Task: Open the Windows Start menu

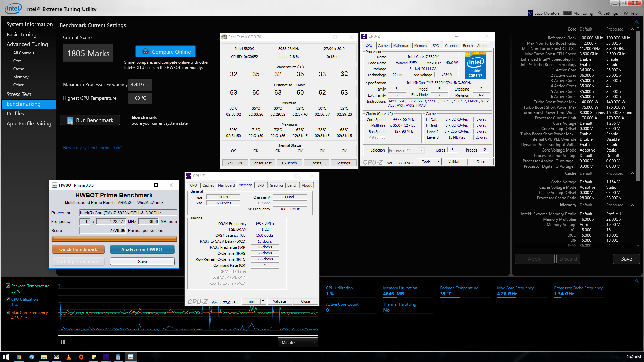Action: (x=6, y=357)
